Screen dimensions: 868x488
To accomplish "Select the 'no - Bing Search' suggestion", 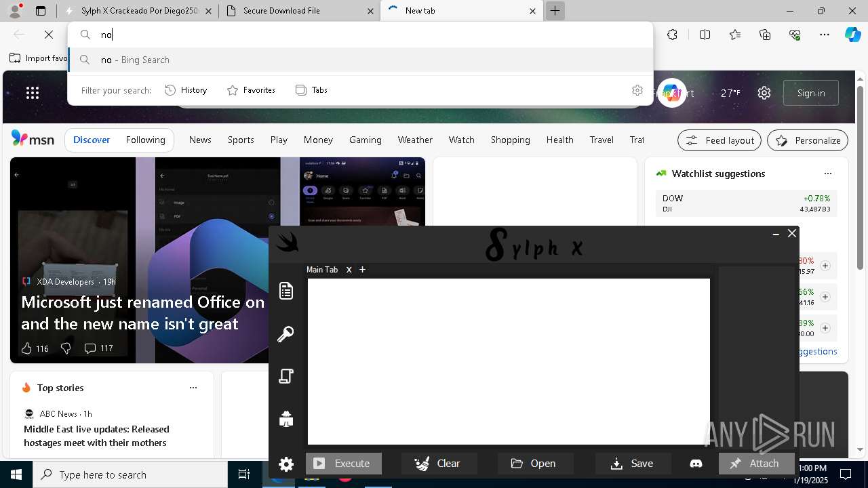I will pyautogui.click(x=361, y=60).
